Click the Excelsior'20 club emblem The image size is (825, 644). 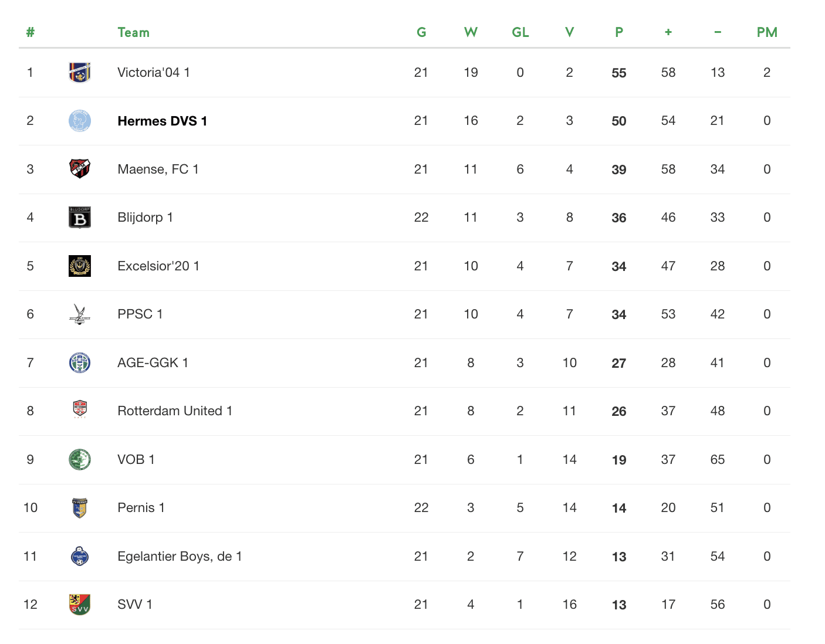pyautogui.click(x=80, y=266)
